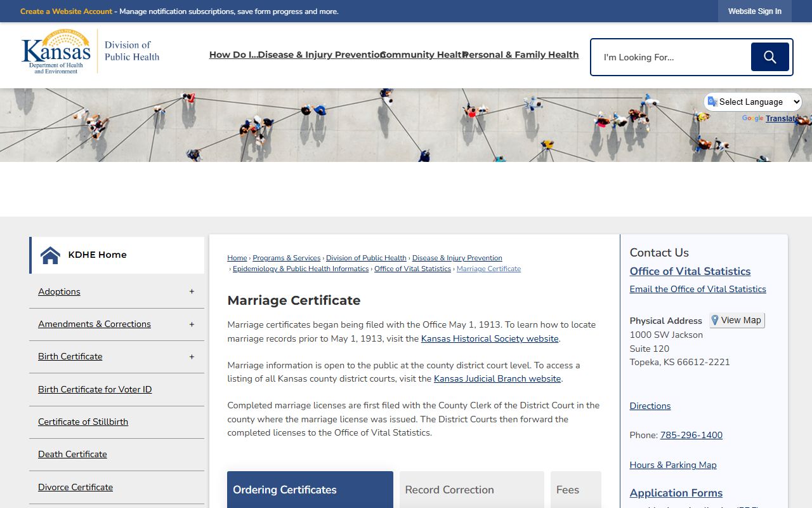
Task: Open the How Do I... menu
Action: point(233,55)
